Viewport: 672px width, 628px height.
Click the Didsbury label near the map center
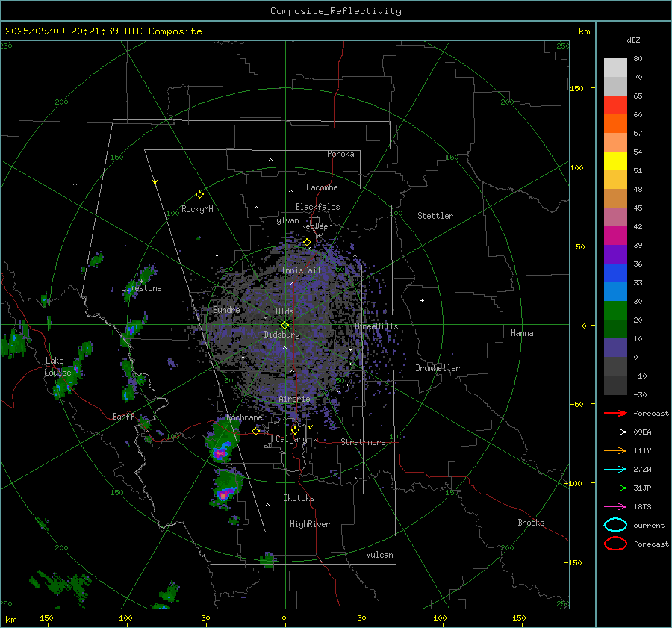[x=281, y=335]
